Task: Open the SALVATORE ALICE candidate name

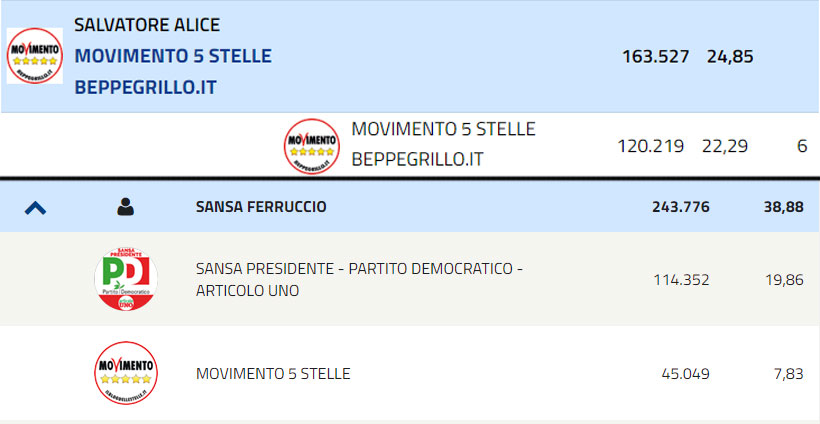Action: [147, 25]
